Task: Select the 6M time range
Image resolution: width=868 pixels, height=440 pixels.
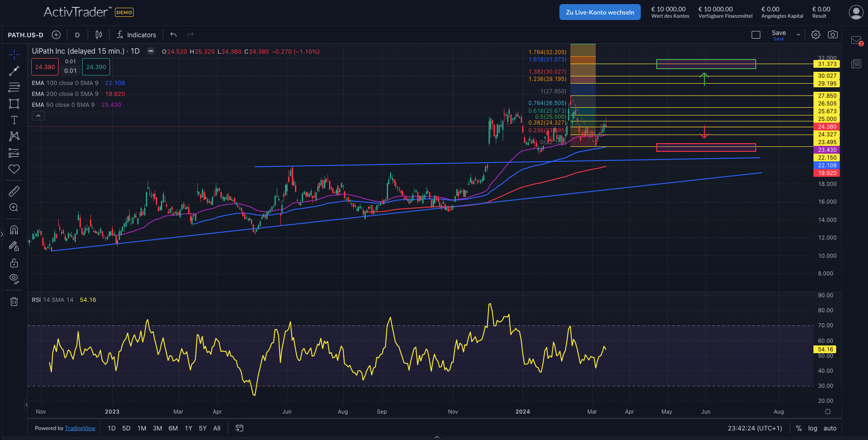Action: (x=173, y=428)
